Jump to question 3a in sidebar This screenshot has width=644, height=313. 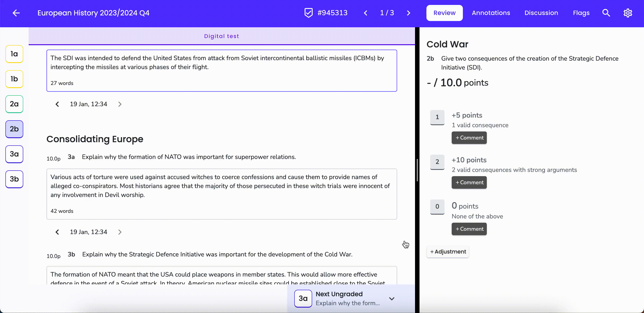coord(14,154)
